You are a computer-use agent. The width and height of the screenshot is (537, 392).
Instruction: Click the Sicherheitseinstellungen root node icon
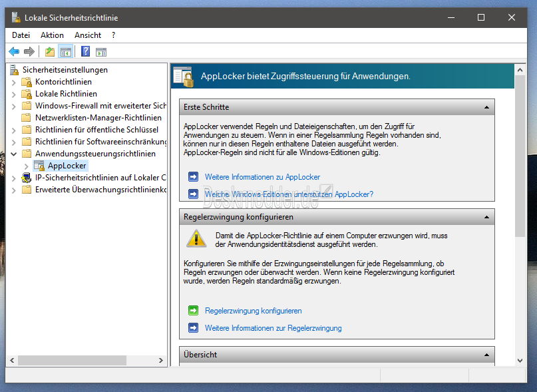(x=14, y=70)
